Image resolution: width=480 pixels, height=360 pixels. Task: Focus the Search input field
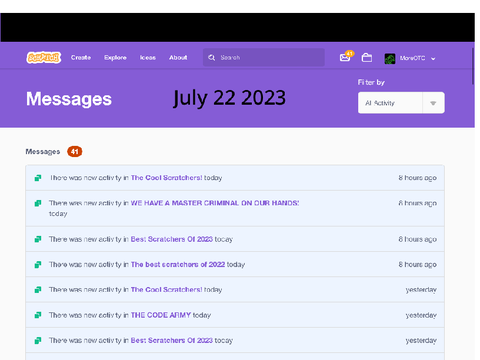(x=264, y=57)
